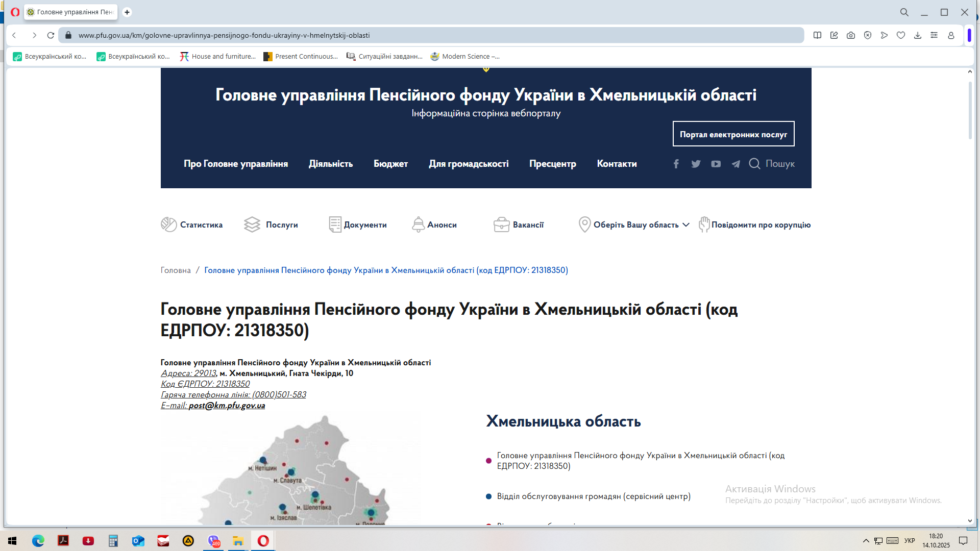Click the Пошук search magnifier icon
Viewport: 980px width, 551px height.
754,164
